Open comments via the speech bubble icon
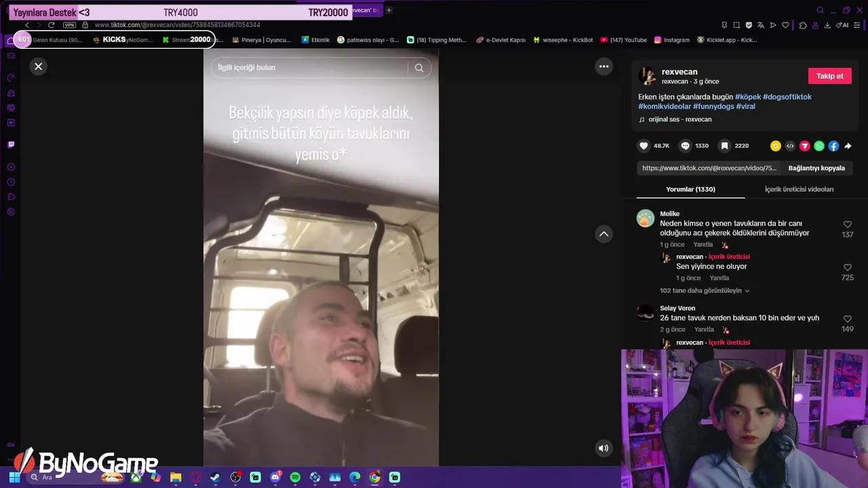 click(x=685, y=146)
